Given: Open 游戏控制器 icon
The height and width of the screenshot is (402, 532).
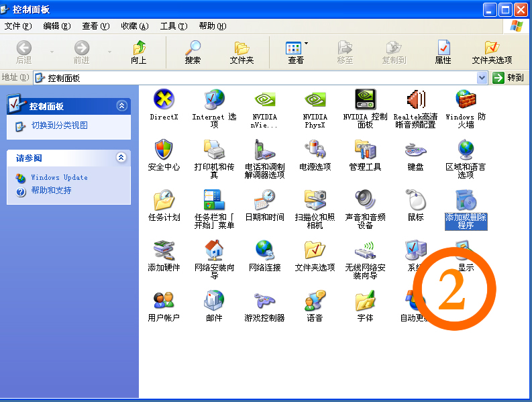Looking at the screenshot, I should [x=264, y=301].
